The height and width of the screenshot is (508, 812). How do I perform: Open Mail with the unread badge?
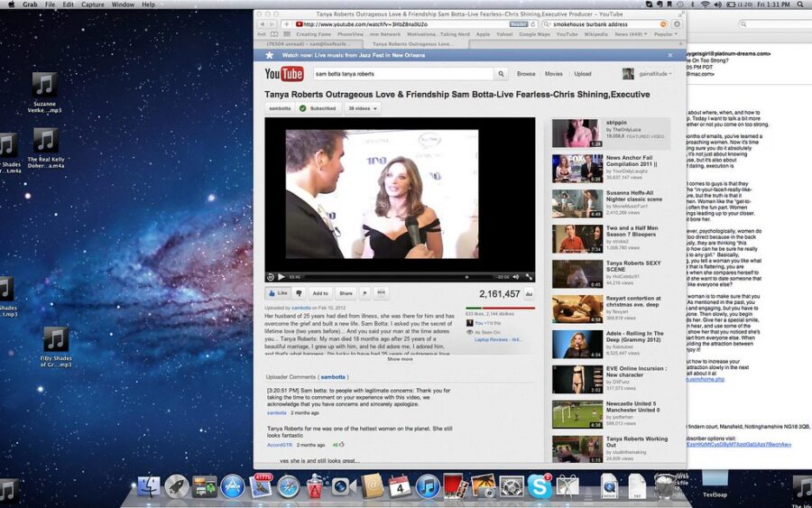[x=261, y=486]
